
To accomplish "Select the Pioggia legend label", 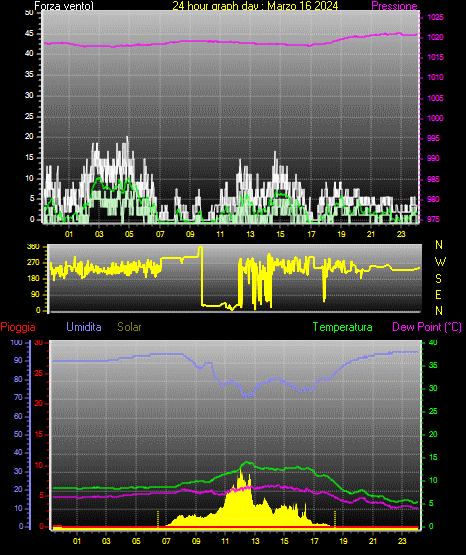I will [x=18, y=327].
